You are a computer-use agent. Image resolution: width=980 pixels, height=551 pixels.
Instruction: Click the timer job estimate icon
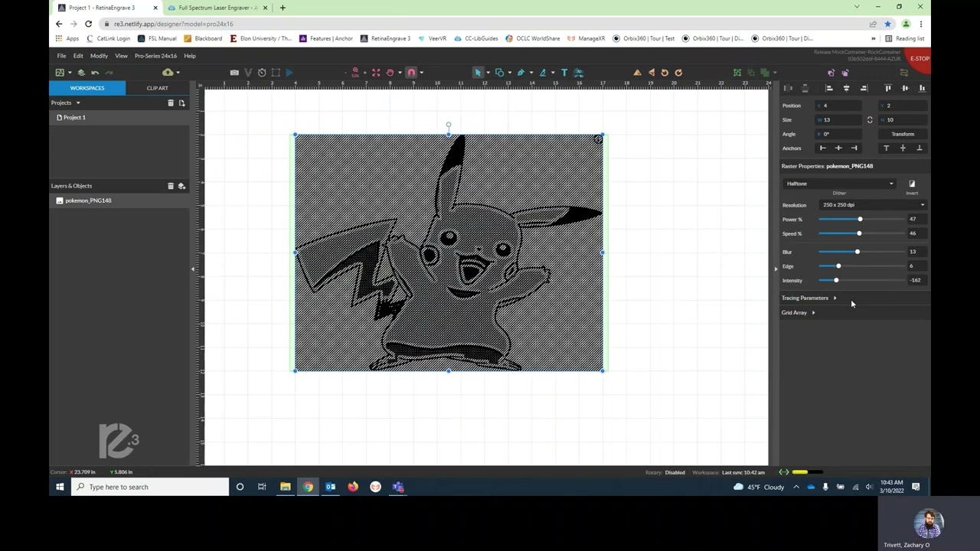(x=262, y=73)
